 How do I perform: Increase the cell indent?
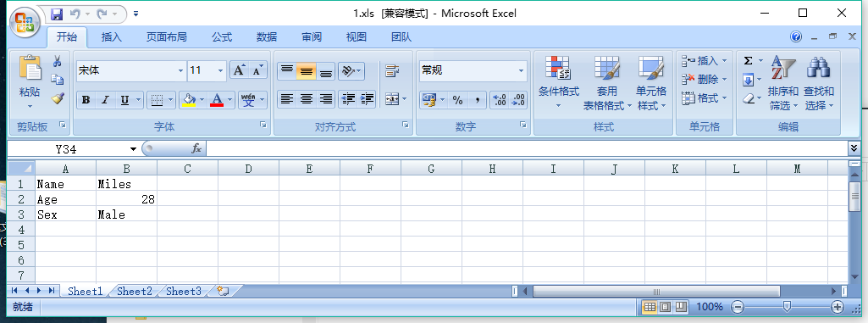368,99
